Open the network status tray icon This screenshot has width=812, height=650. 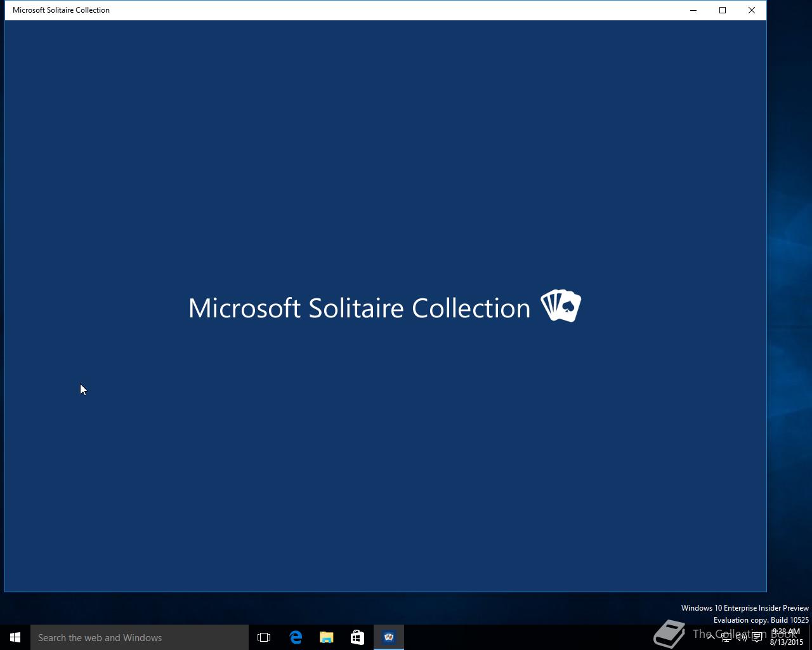coord(726,637)
